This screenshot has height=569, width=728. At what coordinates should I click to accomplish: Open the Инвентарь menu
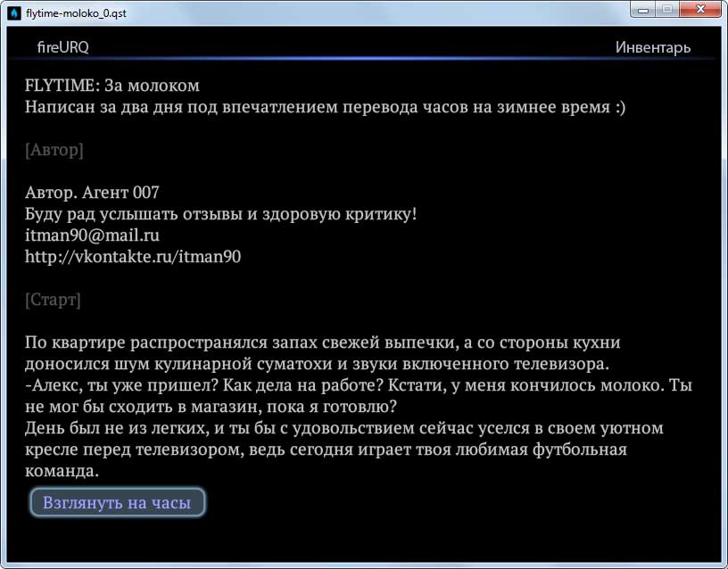[x=652, y=47]
